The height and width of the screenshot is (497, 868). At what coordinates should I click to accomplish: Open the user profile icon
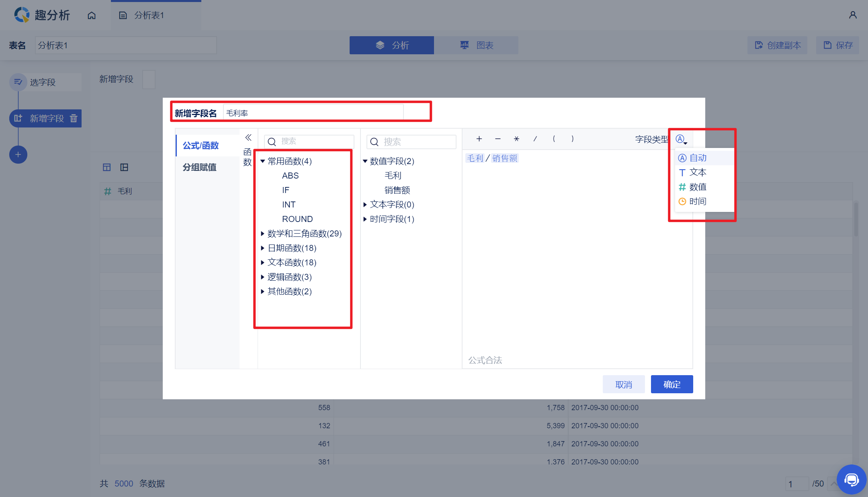point(852,15)
